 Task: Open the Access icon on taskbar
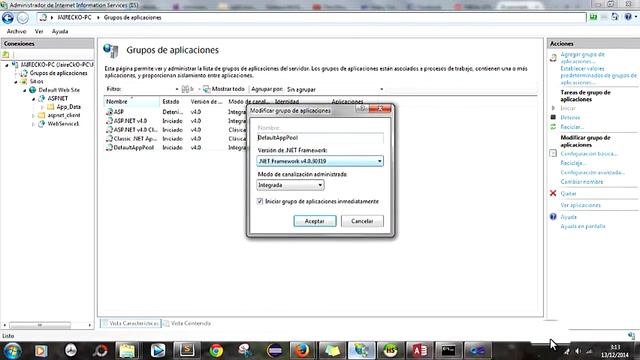point(419,351)
